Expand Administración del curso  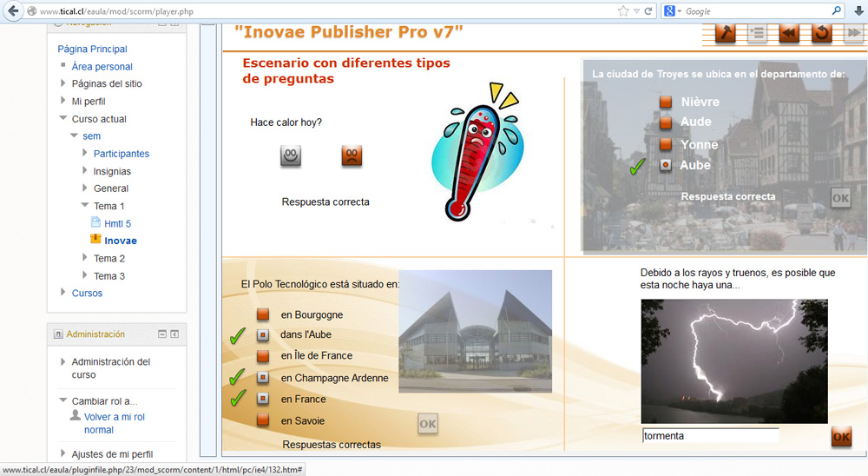tap(62, 361)
